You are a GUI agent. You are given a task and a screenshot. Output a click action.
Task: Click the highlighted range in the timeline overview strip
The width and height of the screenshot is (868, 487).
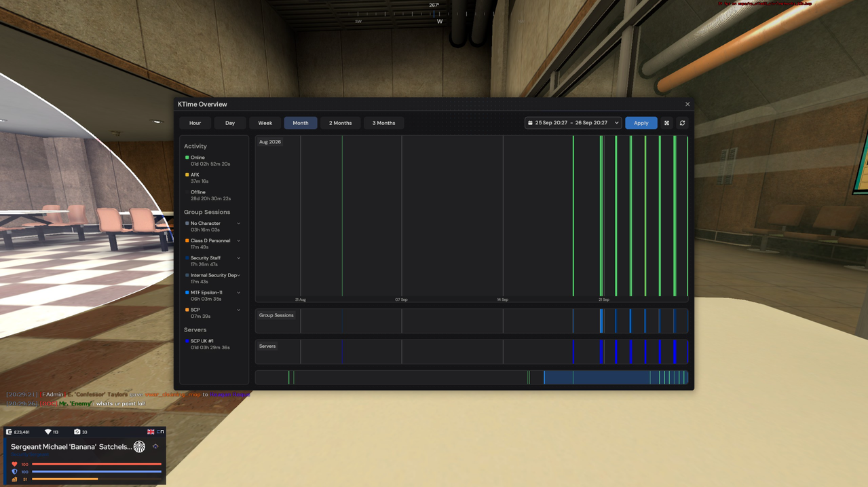616,377
